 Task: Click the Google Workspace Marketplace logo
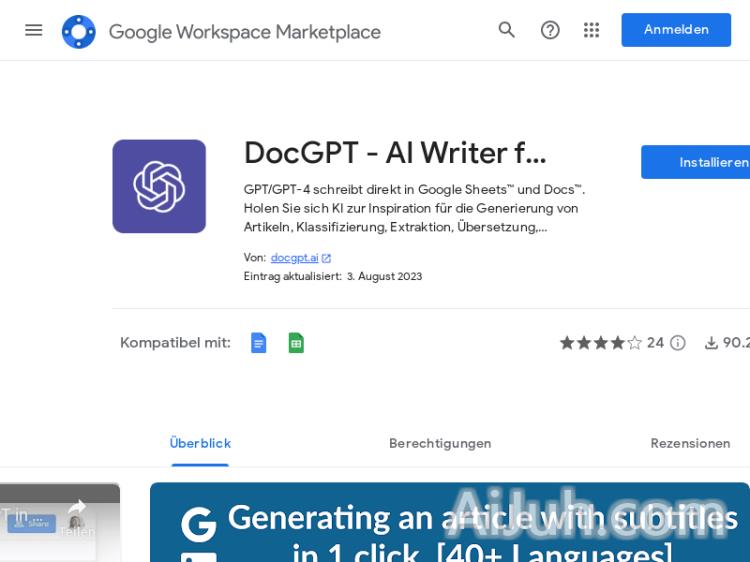coord(79,32)
